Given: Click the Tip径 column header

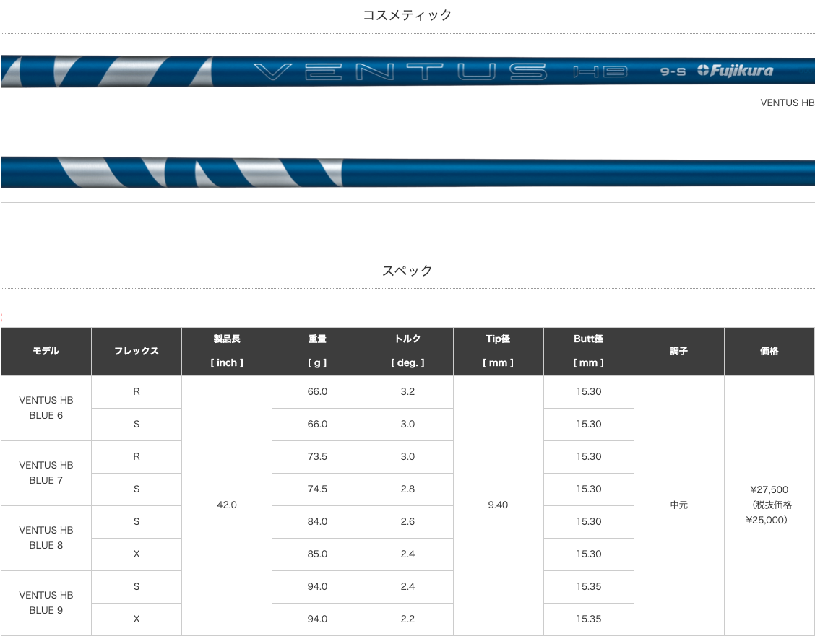Looking at the screenshot, I should click(x=498, y=339).
